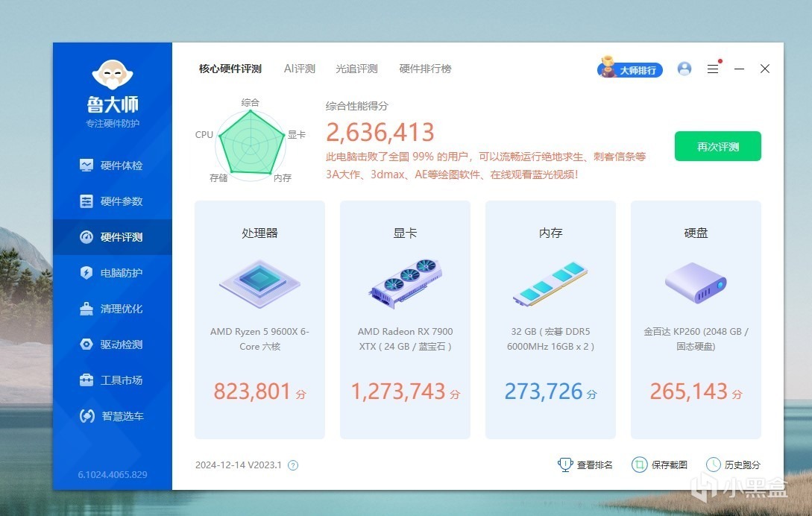The image size is (812, 516).
Task: Switch to AI评测 tab
Action: coord(299,69)
